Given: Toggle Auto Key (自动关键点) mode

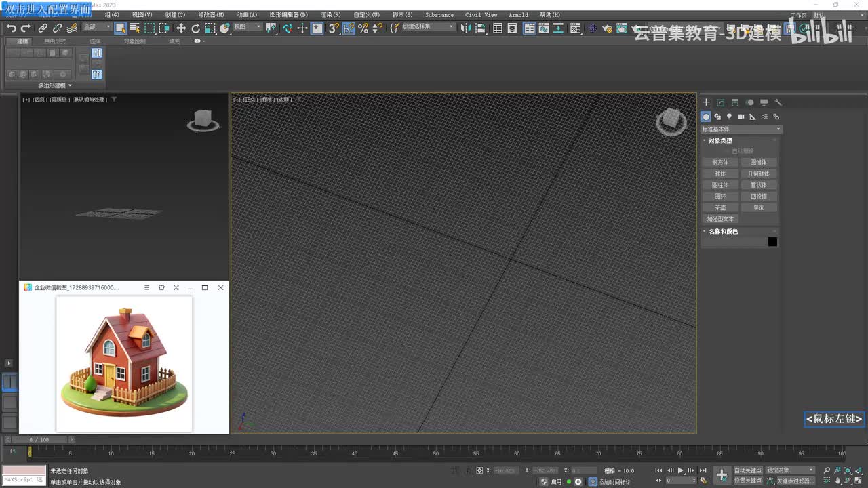Looking at the screenshot, I should click(747, 470).
